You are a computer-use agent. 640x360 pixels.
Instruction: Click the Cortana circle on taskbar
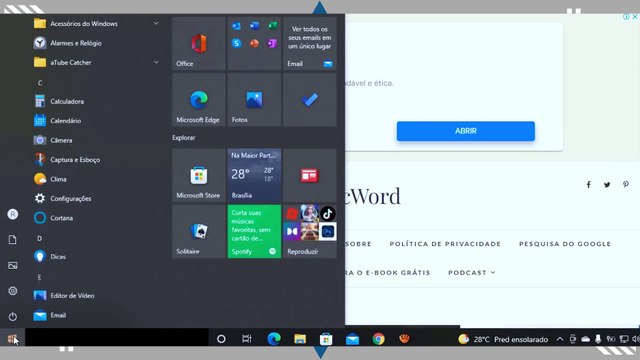click(221, 339)
